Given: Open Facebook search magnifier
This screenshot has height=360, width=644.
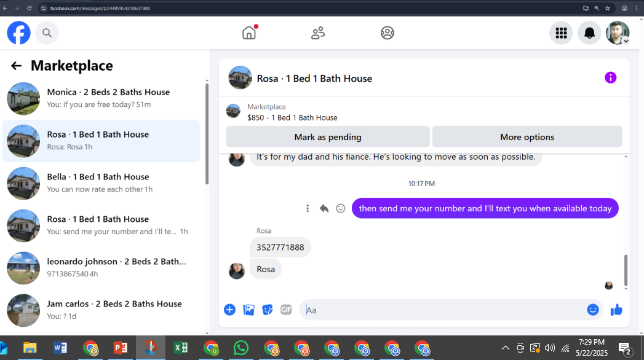Looking at the screenshot, I should [x=47, y=33].
